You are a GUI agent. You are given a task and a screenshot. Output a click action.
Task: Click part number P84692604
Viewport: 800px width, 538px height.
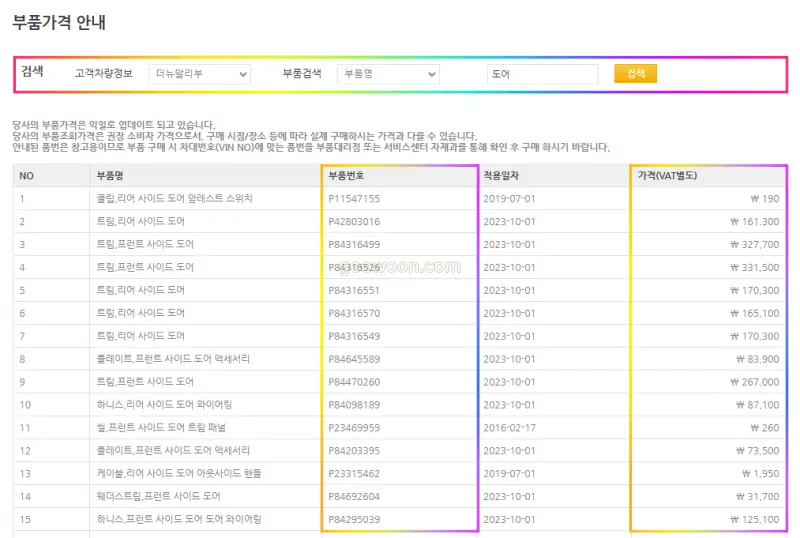coord(354,496)
